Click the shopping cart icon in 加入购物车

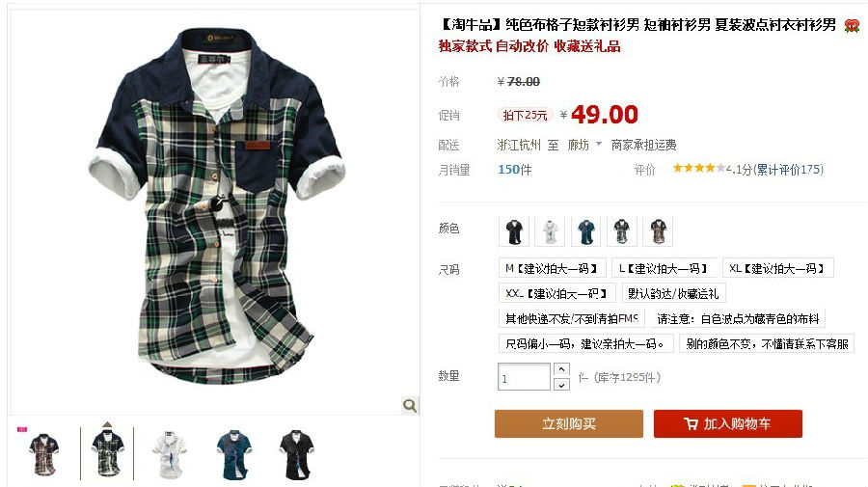click(x=691, y=424)
